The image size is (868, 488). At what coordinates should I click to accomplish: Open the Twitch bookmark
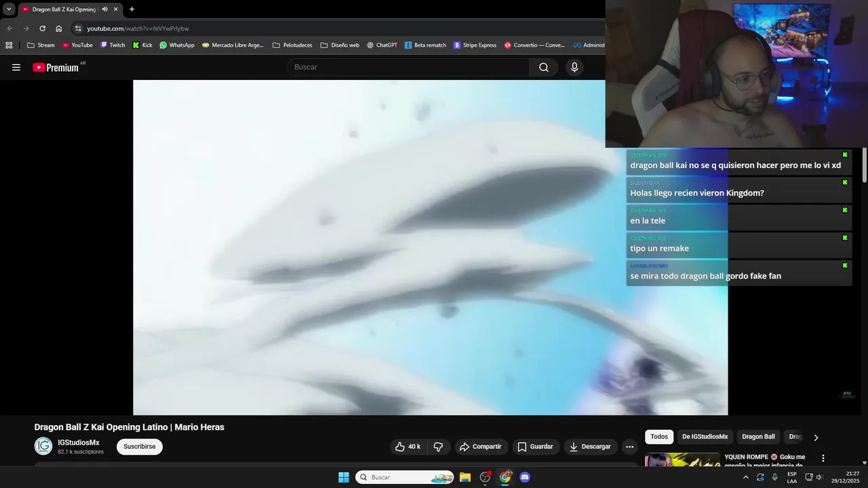(x=113, y=45)
